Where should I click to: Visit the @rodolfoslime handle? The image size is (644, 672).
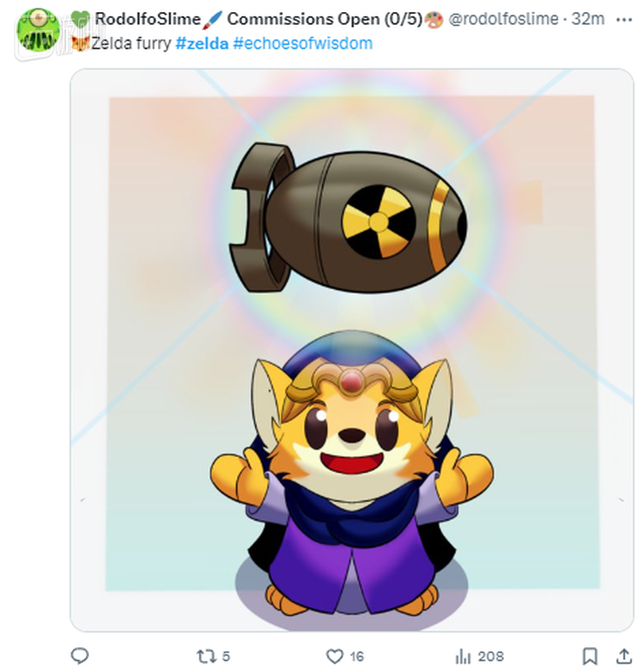(503, 19)
